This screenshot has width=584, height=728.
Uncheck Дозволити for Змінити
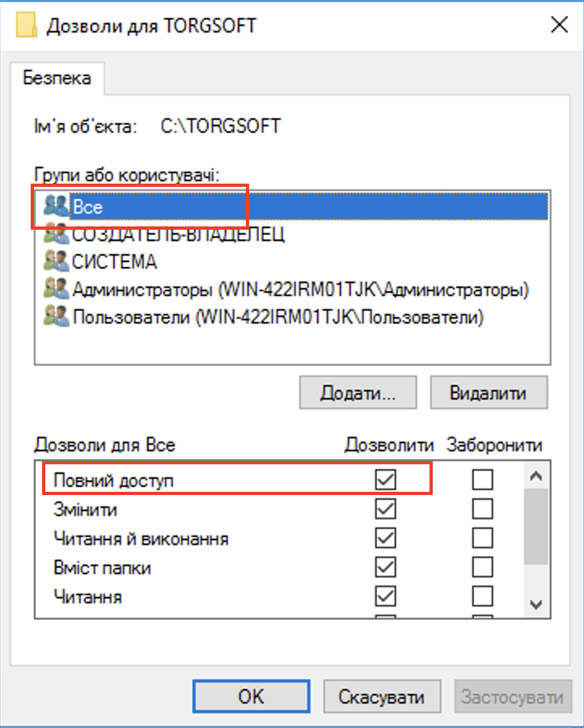pyautogui.click(x=386, y=509)
